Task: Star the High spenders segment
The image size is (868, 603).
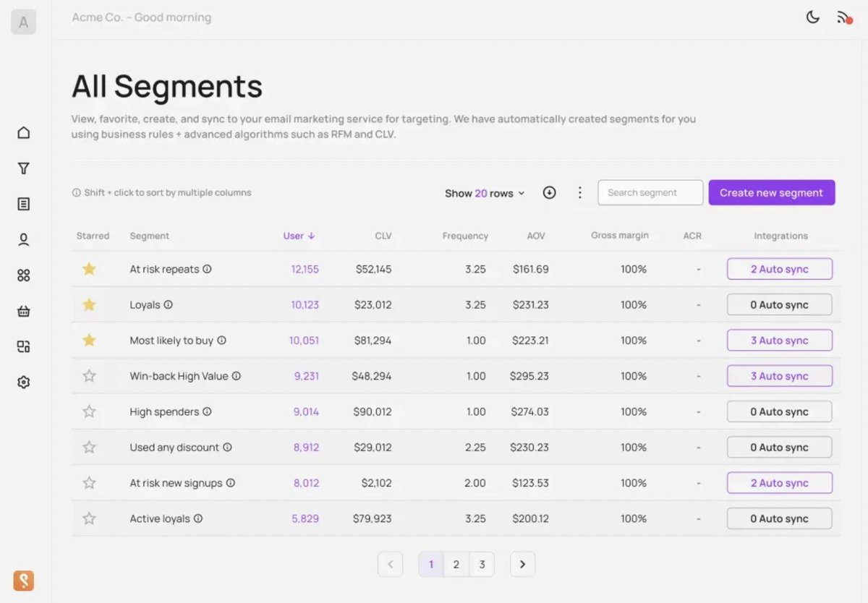Action: [89, 411]
